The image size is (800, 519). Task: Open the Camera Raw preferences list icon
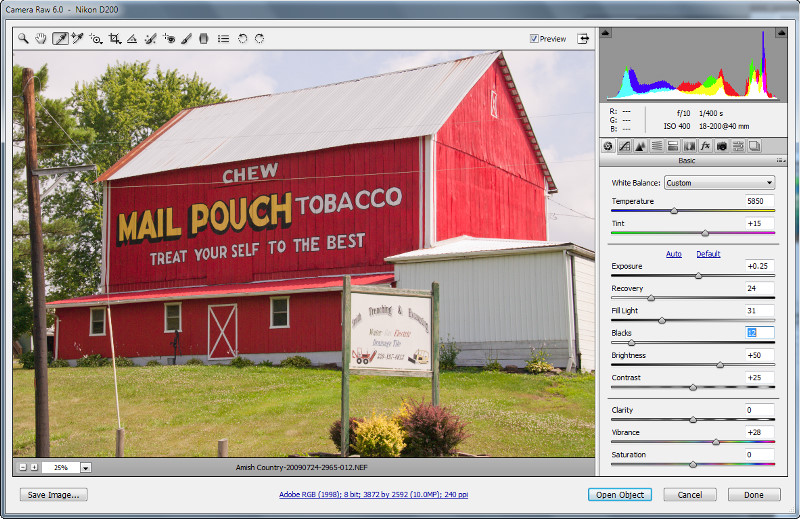[x=223, y=38]
